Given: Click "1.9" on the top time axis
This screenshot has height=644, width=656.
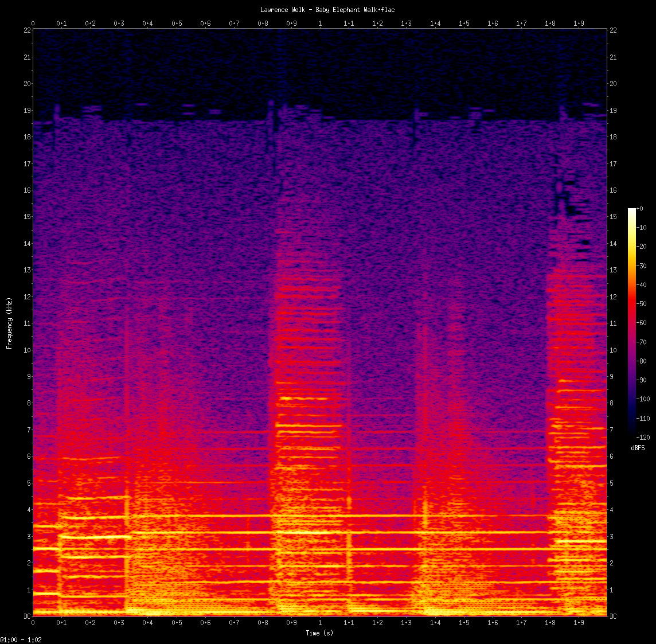Looking at the screenshot, I should (x=579, y=24).
